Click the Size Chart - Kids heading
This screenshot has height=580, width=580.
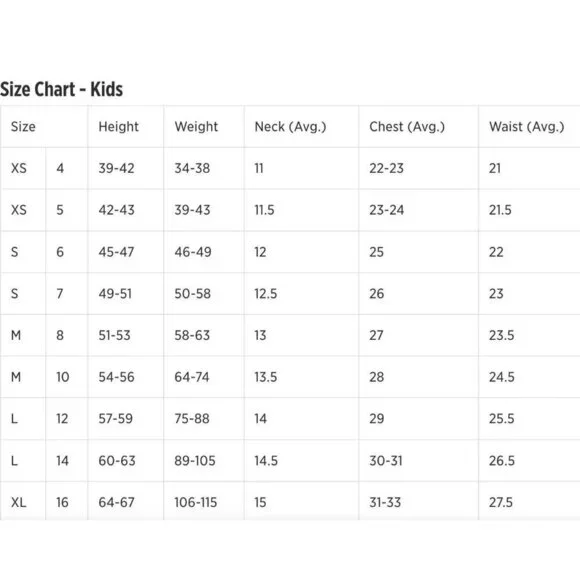(x=61, y=90)
